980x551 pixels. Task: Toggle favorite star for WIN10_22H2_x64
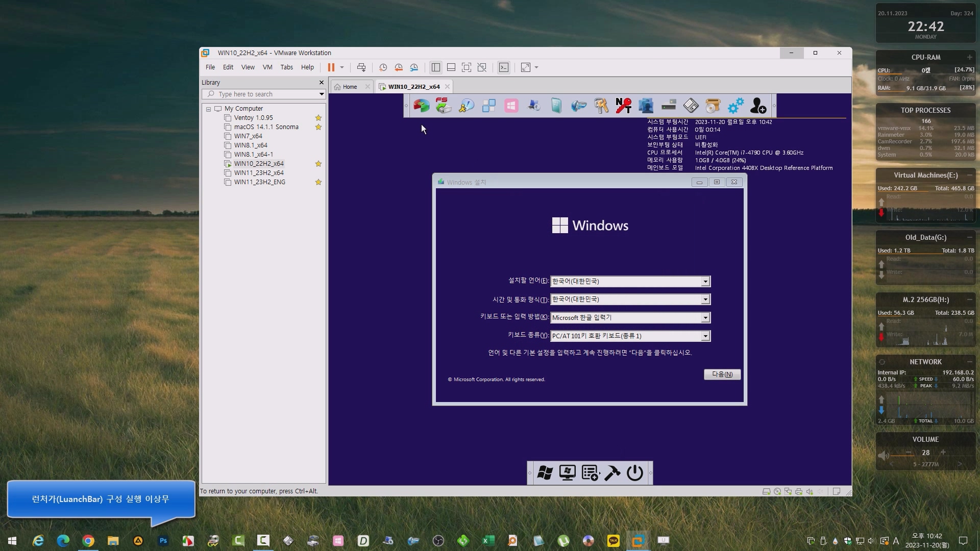[318, 164]
